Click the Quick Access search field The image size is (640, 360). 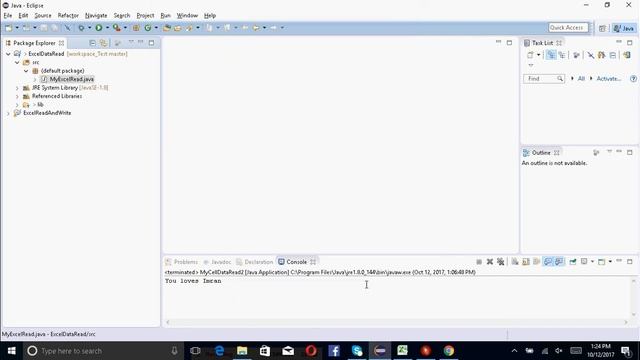click(x=568, y=28)
